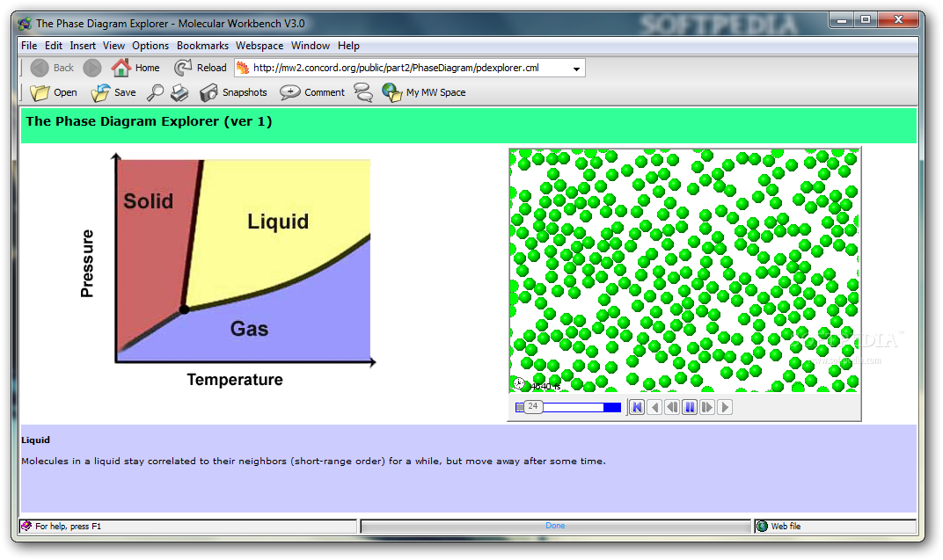Open the Window menu
The width and height of the screenshot is (943, 560).
tap(311, 46)
